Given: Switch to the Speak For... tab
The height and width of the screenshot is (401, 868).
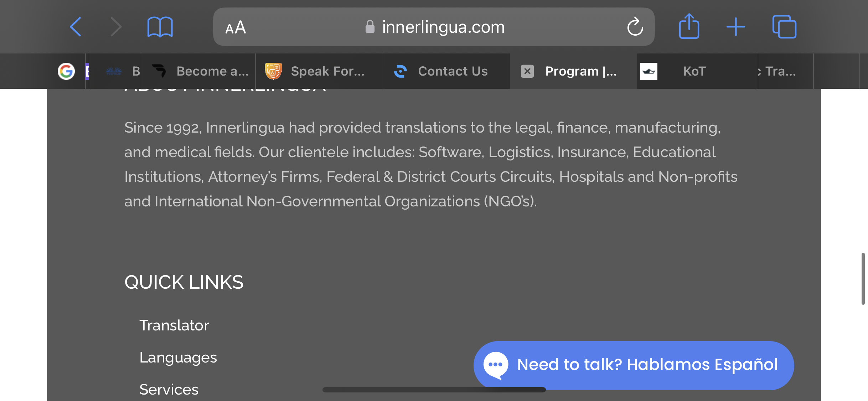Looking at the screenshot, I should point(319,71).
